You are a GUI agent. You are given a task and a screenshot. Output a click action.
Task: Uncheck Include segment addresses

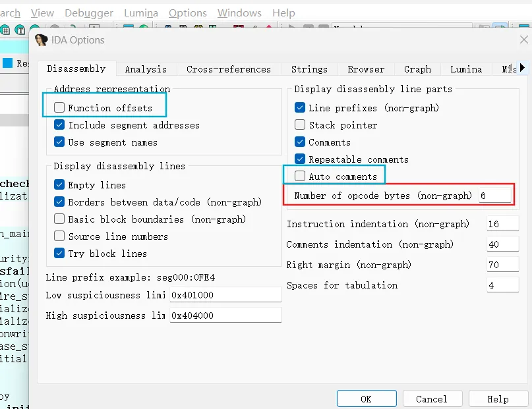pos(59,124)
